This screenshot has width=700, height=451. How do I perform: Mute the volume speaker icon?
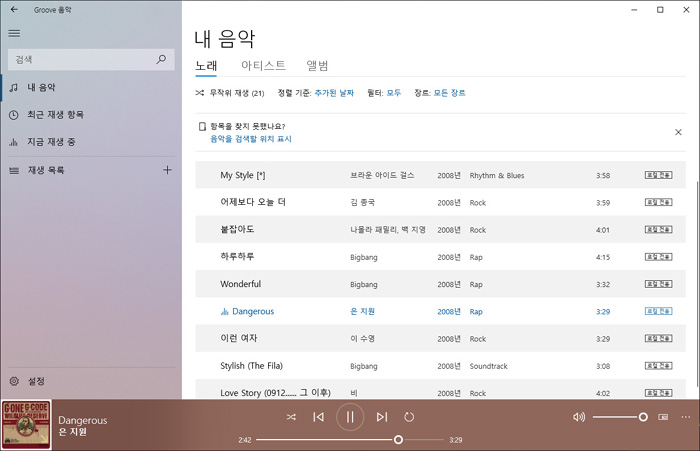[579, 416]
